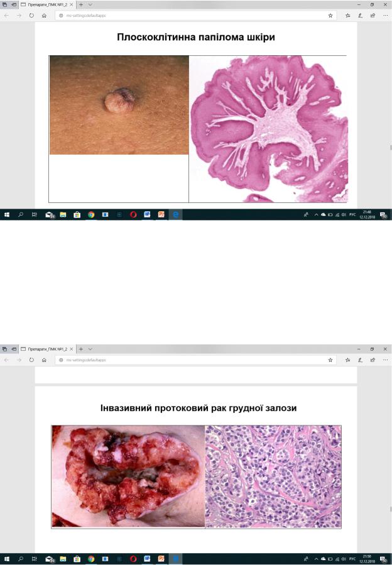
Task: Click set-tabs-aside icon in papilloma slide window
Action: click(x=14, y=4)
